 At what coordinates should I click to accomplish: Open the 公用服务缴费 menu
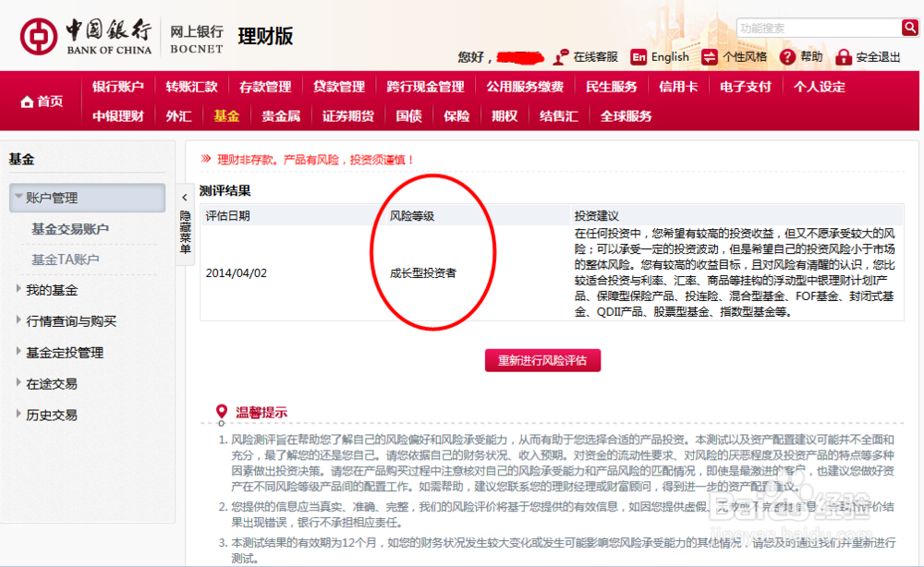(525, 87)
